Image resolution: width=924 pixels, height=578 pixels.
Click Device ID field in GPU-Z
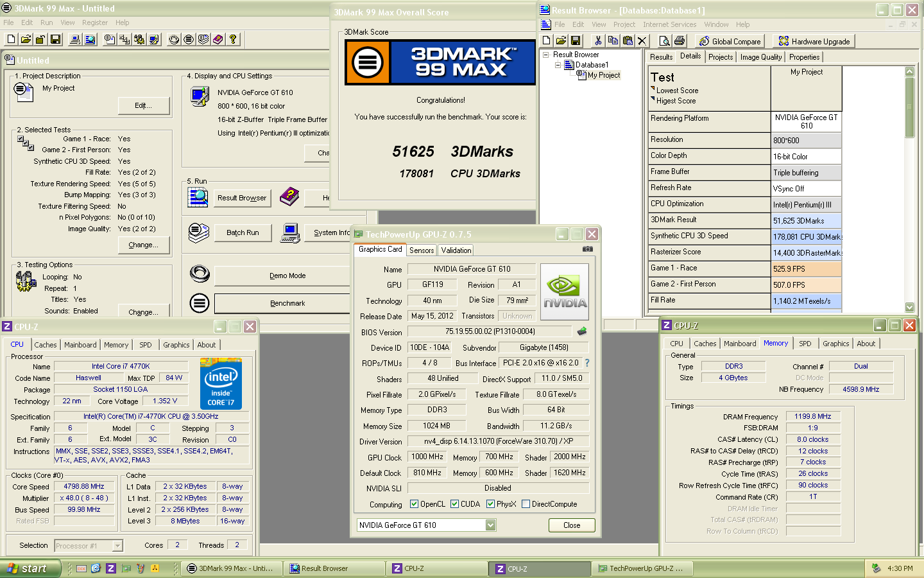430,347
